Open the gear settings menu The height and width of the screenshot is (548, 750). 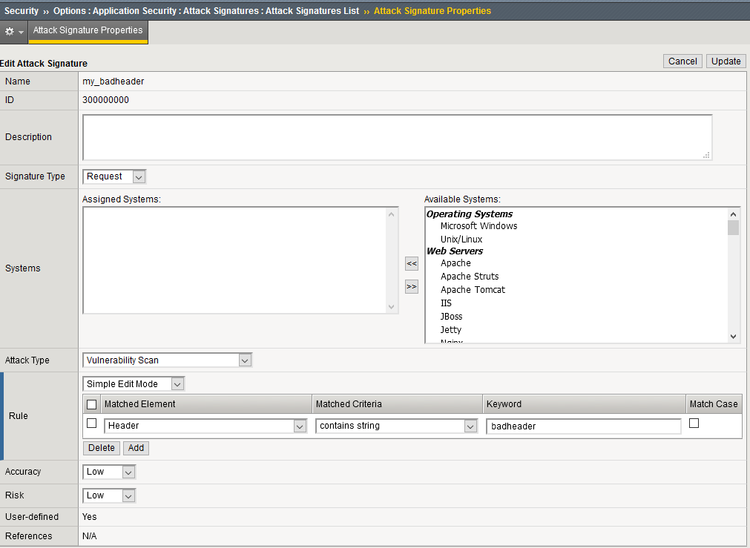pyautogui.click(x=14, y=32)
